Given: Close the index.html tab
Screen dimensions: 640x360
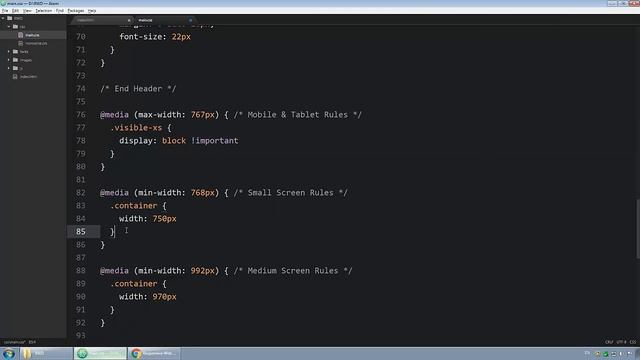Looking at the screenshot, I should pyautogui.click(x=129, y=20).
